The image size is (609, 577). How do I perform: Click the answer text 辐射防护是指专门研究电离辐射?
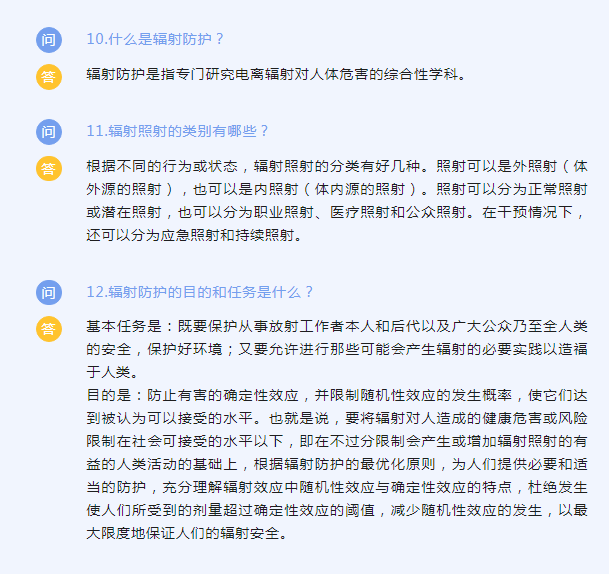[276, 74]
